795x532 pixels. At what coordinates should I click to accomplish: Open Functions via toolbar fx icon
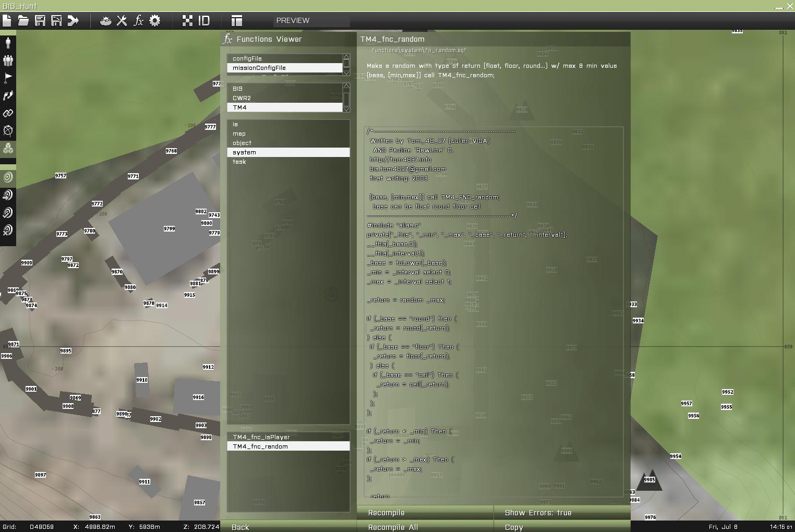[138, 20]
